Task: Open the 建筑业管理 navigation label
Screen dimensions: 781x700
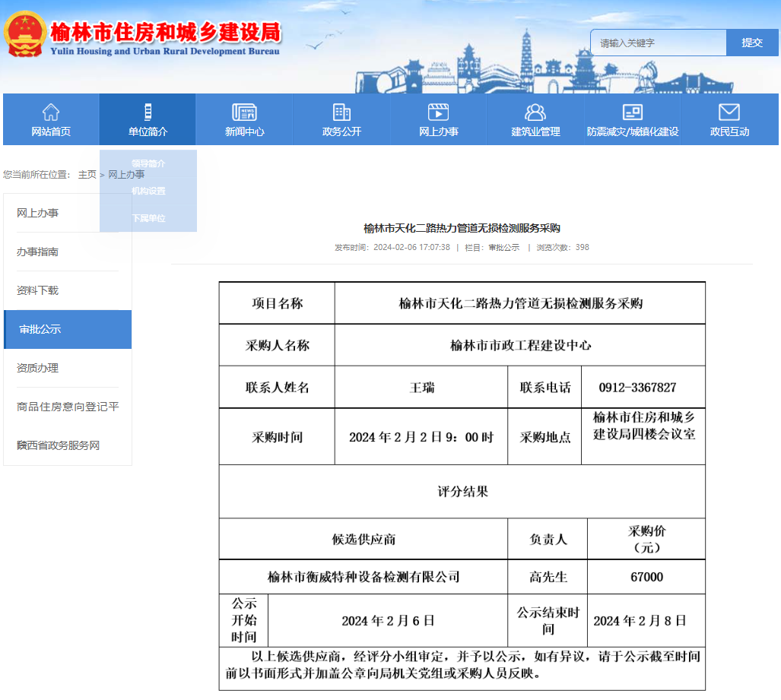Action: 535,131
